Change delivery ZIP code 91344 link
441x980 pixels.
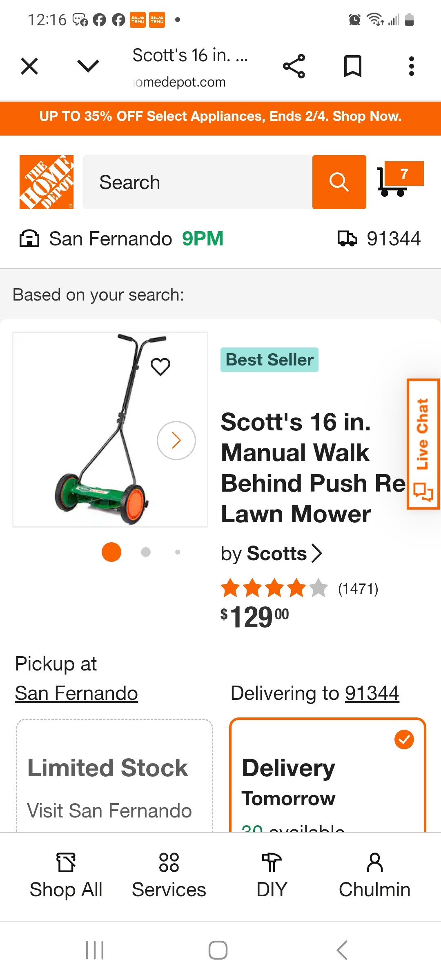(372, 693)
